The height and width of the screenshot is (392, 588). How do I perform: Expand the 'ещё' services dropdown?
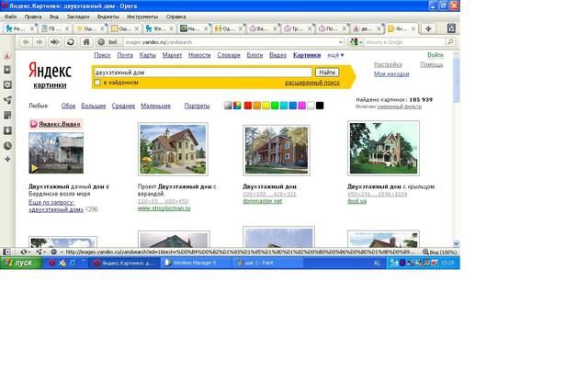335,55
